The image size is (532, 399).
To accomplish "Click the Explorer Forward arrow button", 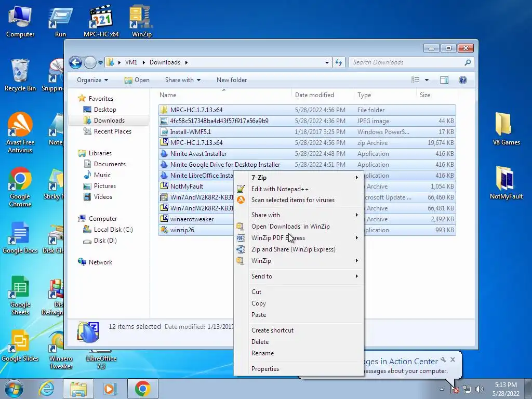I will (x=90, y=62).
